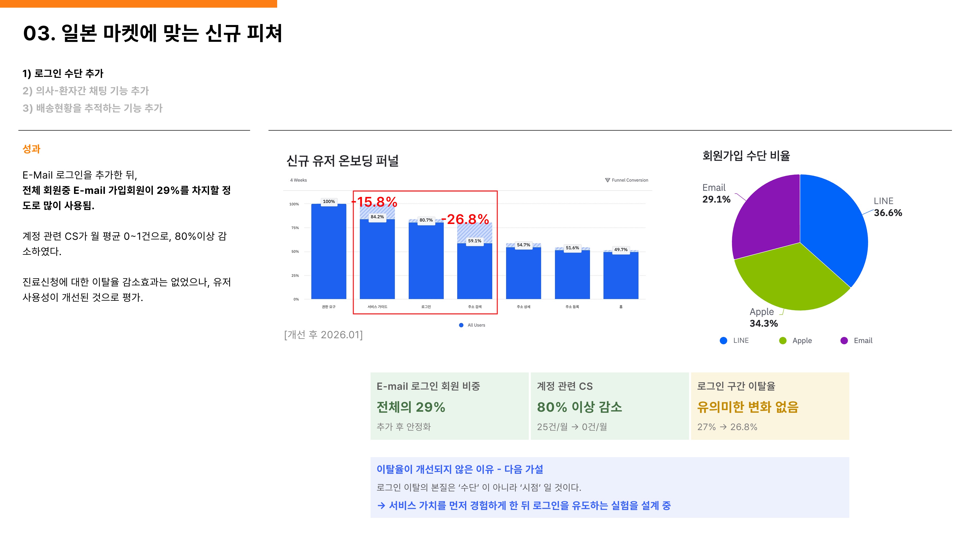Click the '서비스 가이드' axis label

pos(377,307)
